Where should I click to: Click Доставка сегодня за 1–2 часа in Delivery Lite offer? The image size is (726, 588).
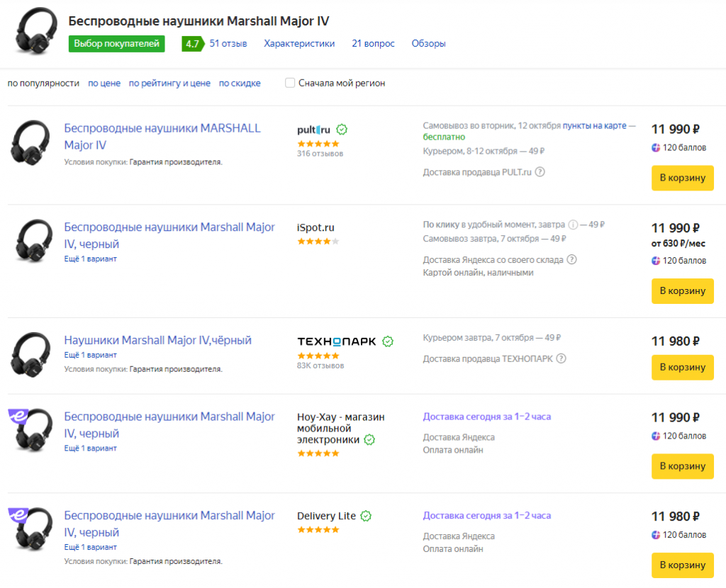pyautogui.click(x=487, y=516)
